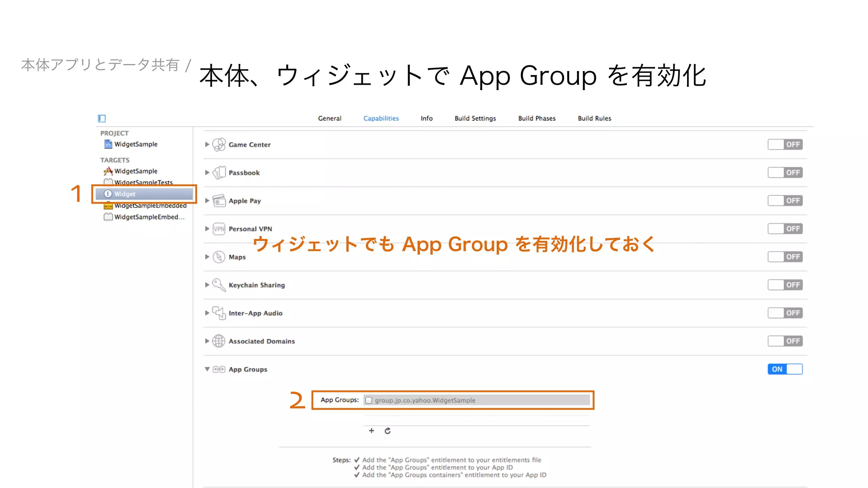Switch to the General tab
The width and height of the screenshot is (868, 488).
pos(330,118)
